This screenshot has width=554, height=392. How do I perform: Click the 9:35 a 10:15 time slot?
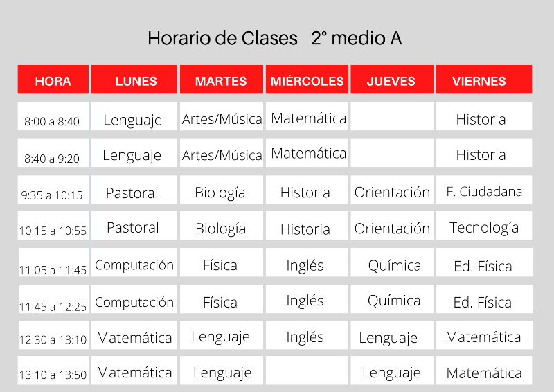pyautogui.click(x=52, y=195)
